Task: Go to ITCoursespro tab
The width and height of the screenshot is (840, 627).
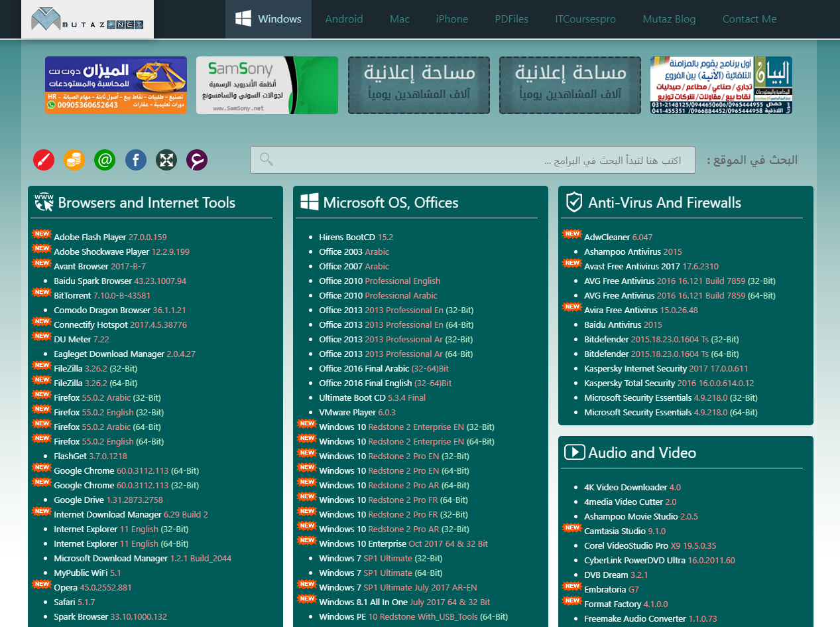Action: pyautogui.click(x=585, y=19)
